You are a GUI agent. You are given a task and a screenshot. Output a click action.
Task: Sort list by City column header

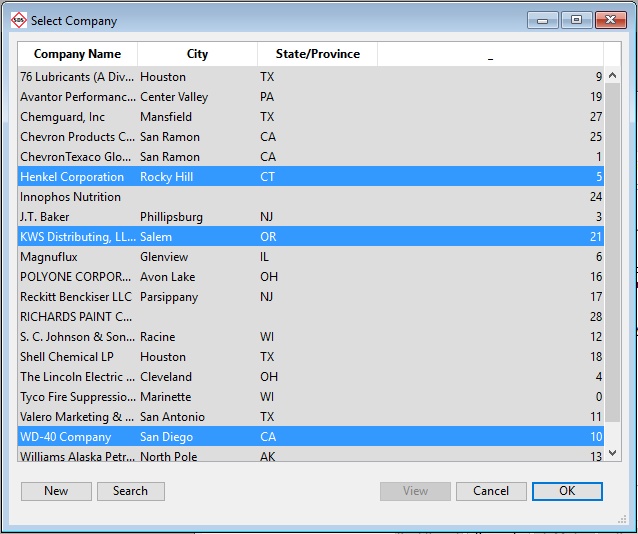coord(197,54)
